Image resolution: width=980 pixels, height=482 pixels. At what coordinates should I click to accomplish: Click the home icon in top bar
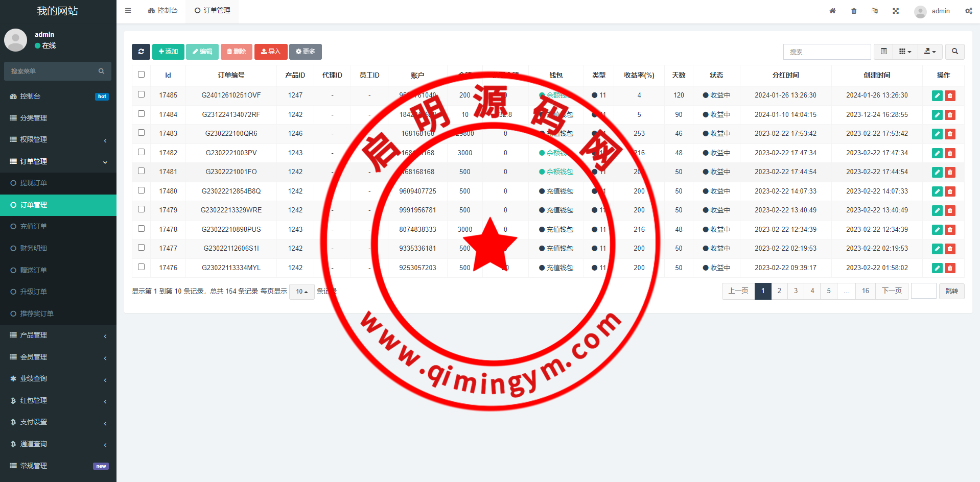(832, 11)
